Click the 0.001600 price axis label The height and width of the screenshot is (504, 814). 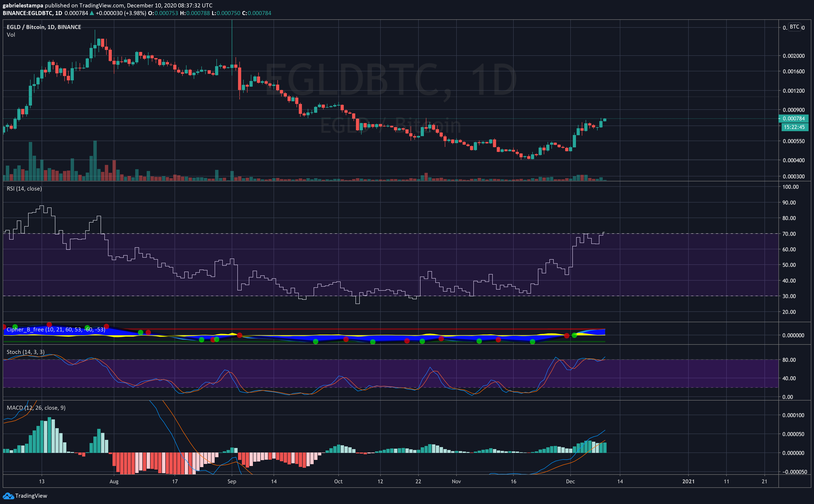click(793, 71)
